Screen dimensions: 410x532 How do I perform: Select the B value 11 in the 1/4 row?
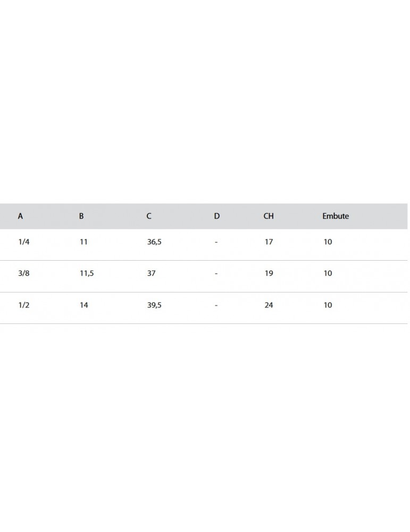click(x=83, y=242)
